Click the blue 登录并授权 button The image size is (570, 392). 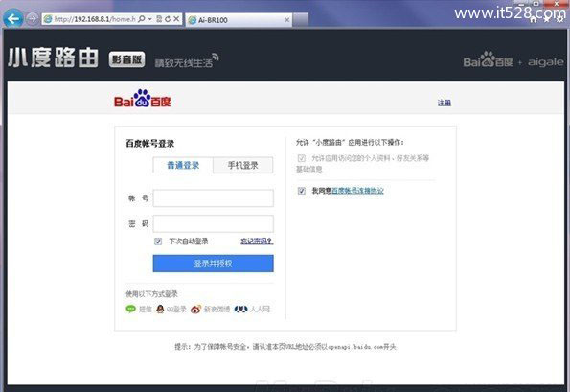(213, 264)
